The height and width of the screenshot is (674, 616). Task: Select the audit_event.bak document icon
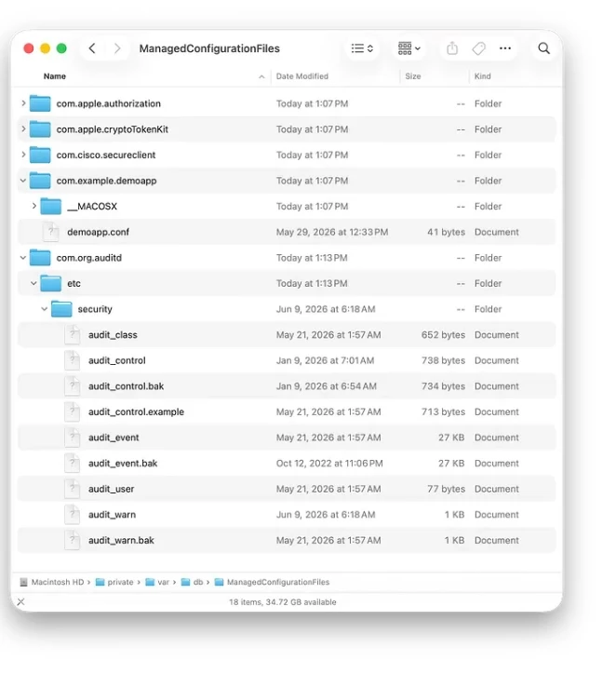pos(73,463)
